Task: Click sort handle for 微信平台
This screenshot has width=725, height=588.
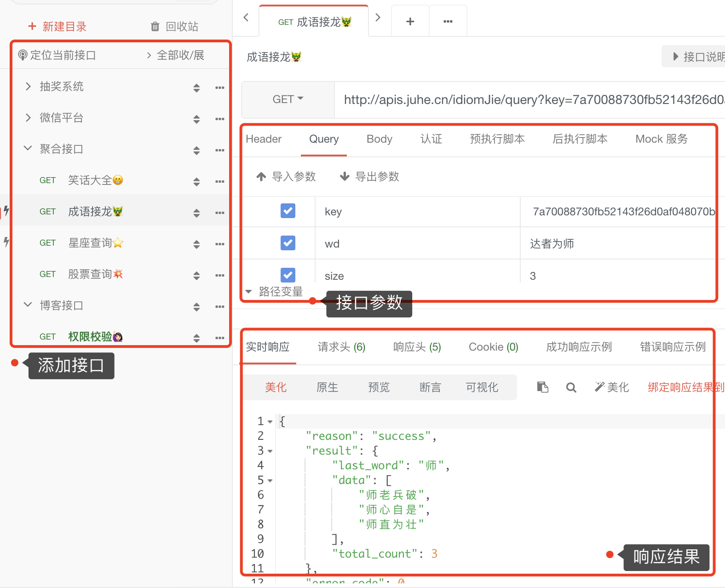Action: point(196,119)
